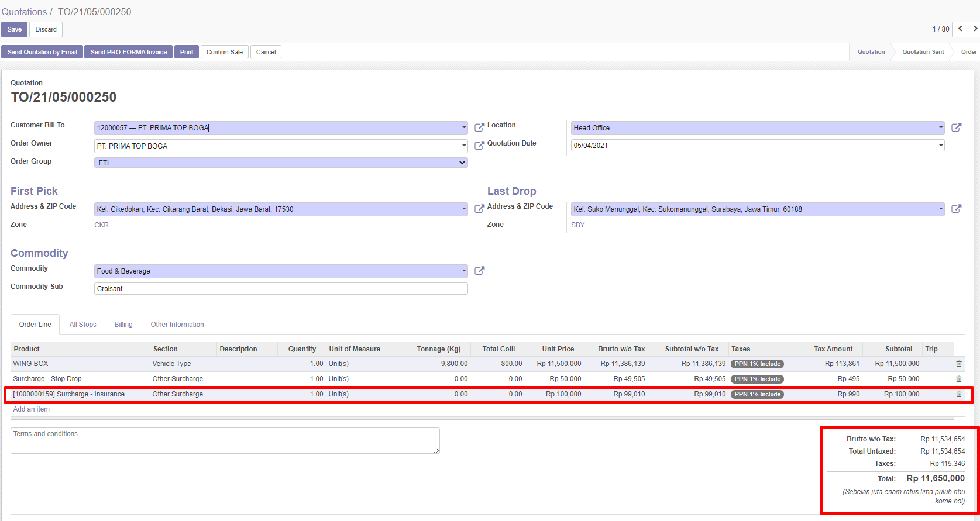Delete the WING BOX order line
This screenshot has height=521, width=980.
pyautogui.click(x=958, y=364)
